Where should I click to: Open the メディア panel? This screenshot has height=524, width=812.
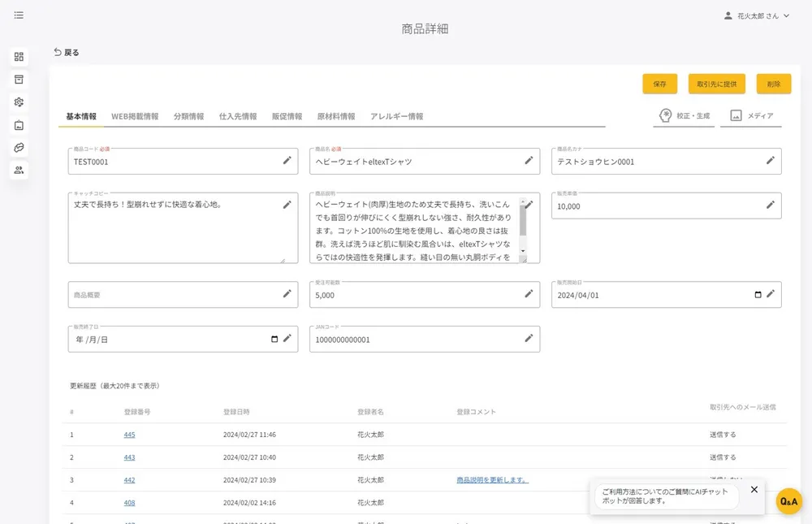[x=751, y=115]
